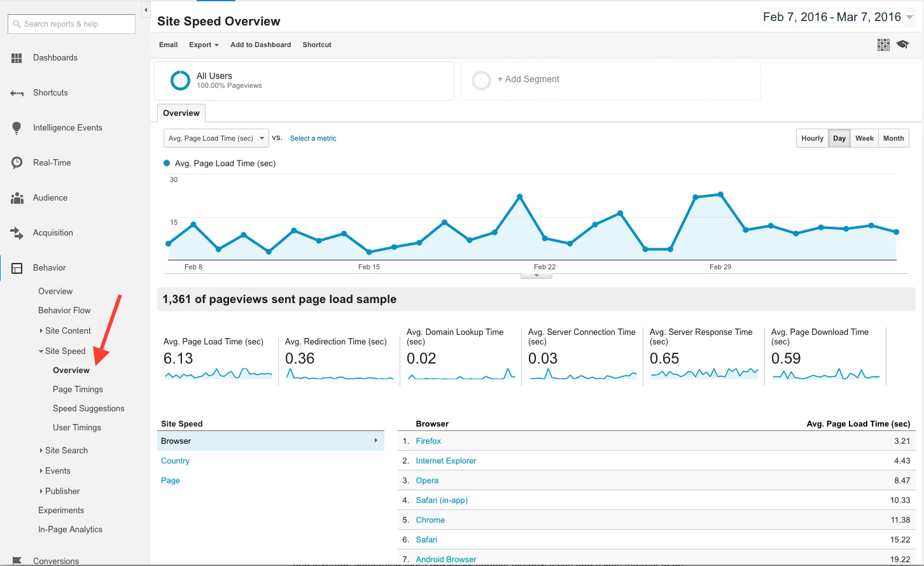Click the Search reports & help field
Viewport: 924px width, 566px height.
click(71, 24)
